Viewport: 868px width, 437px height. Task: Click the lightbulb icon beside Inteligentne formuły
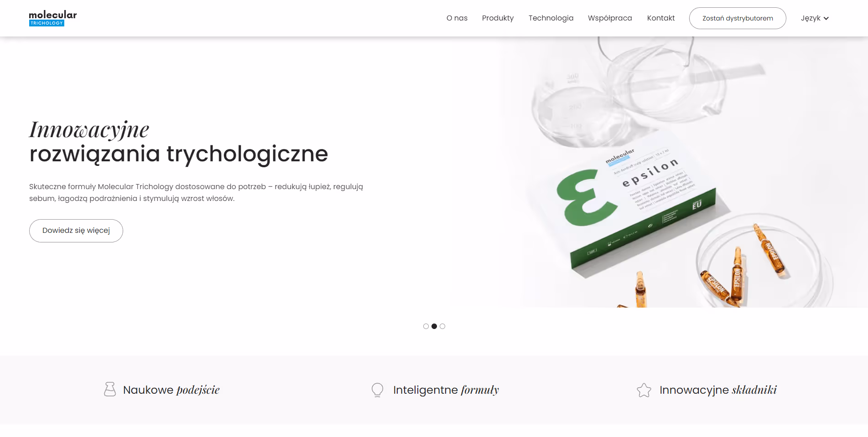[377, 390]
